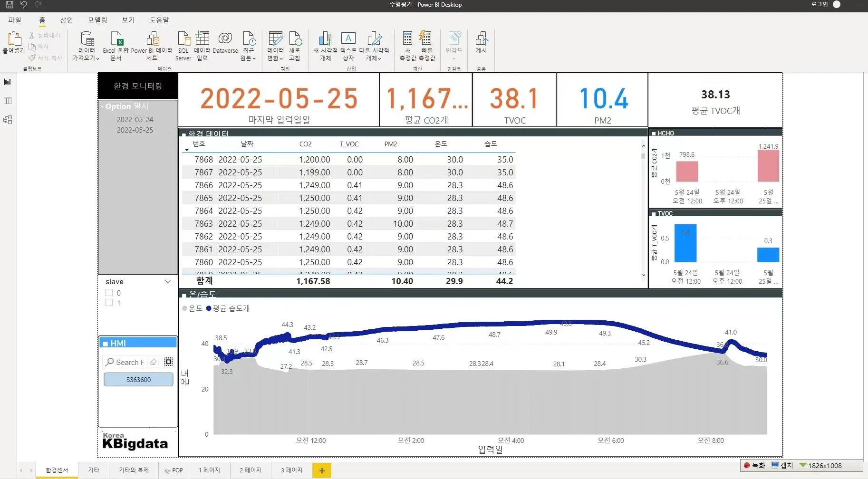Check the slave slicer option 0
The image size is (868, 479).
click(x=109, y=293)
